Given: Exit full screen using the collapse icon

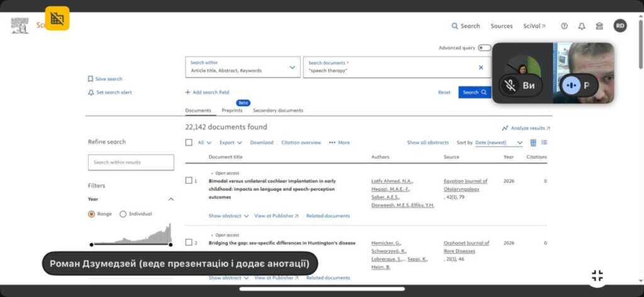Looking at the screenshot, I should [x=597, y=276].
